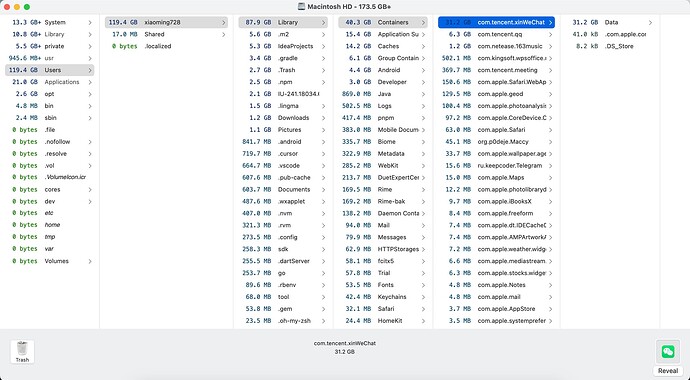Select the 63.0 MB com.apple.Safari row

tap(496, 130)
